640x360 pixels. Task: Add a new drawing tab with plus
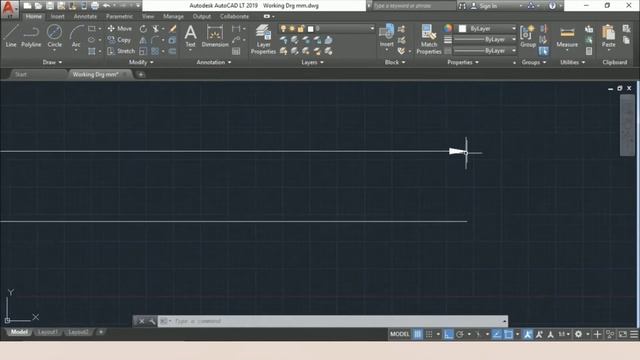(x=141, y=74)
